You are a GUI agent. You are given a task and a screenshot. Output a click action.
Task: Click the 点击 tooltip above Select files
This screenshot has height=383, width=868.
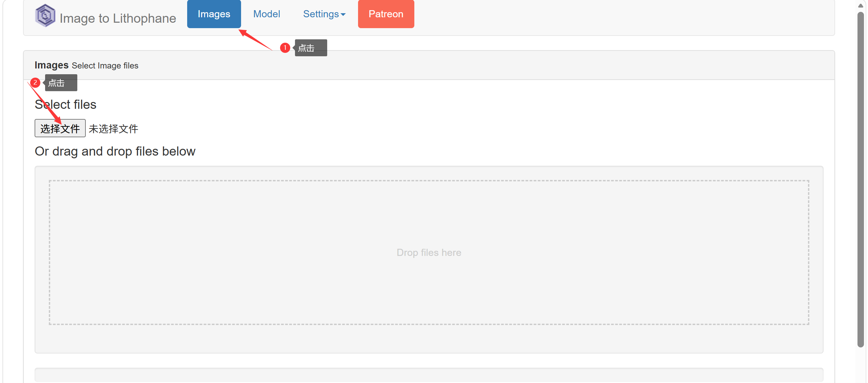61,83
